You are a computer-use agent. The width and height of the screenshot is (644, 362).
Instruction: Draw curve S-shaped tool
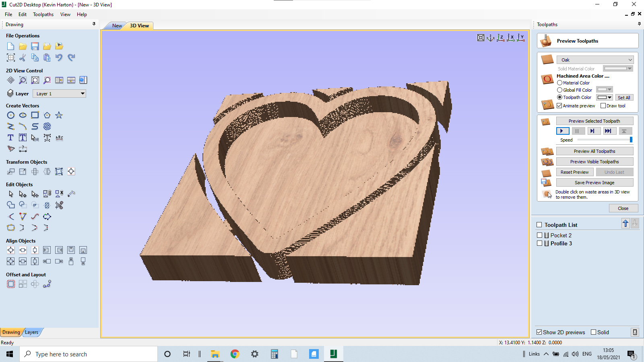(35, 126)
